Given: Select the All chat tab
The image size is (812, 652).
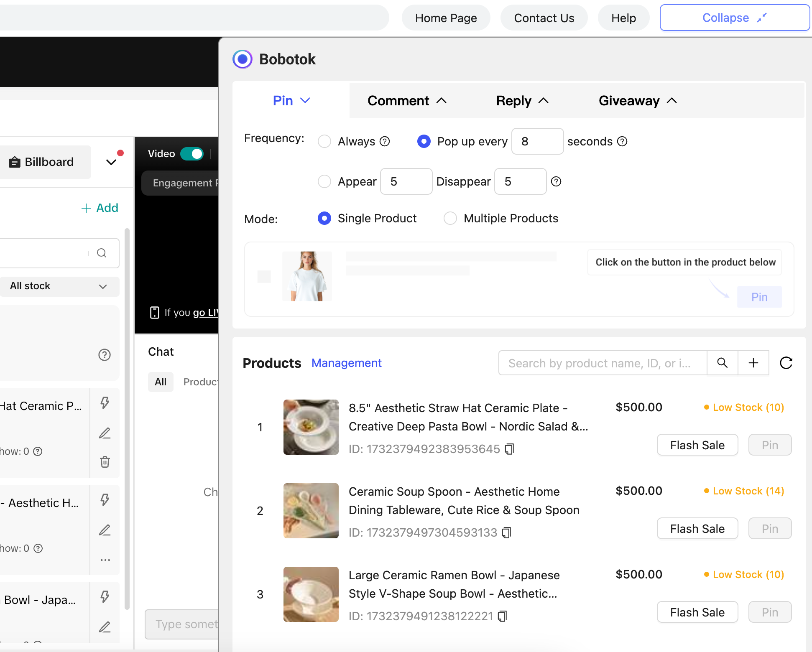Looking at the screenshot, I should coord(161,382).
